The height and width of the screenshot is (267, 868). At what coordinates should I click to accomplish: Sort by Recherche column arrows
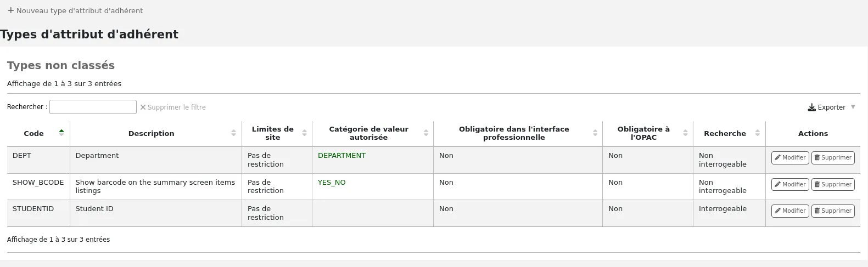point(758,133)
